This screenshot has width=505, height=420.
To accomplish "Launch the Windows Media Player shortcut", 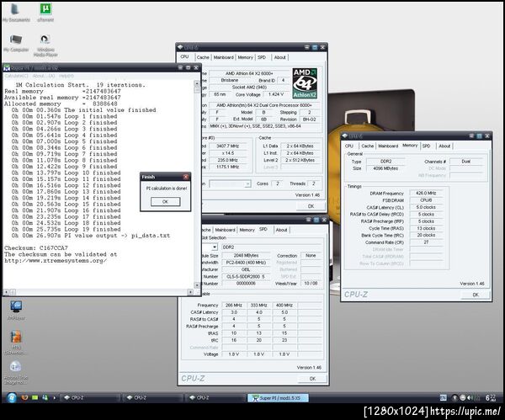I will [x=45, y=45].
